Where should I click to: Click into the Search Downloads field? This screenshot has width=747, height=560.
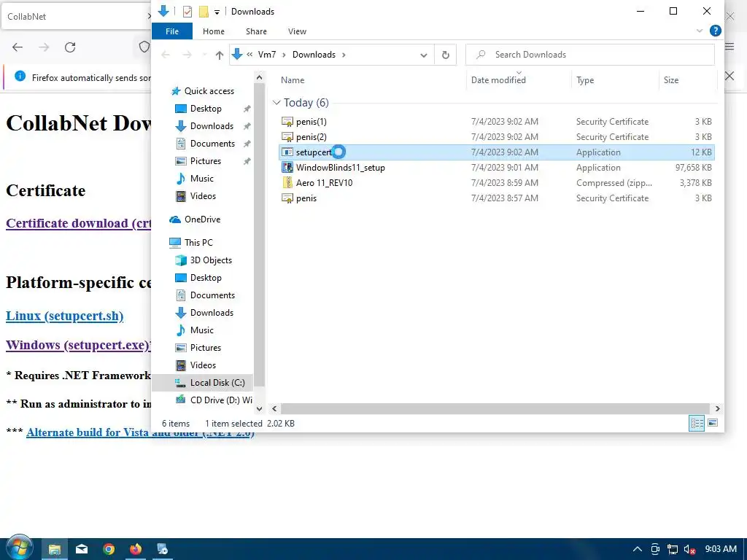pyautogui.click(x=590, y=55)
